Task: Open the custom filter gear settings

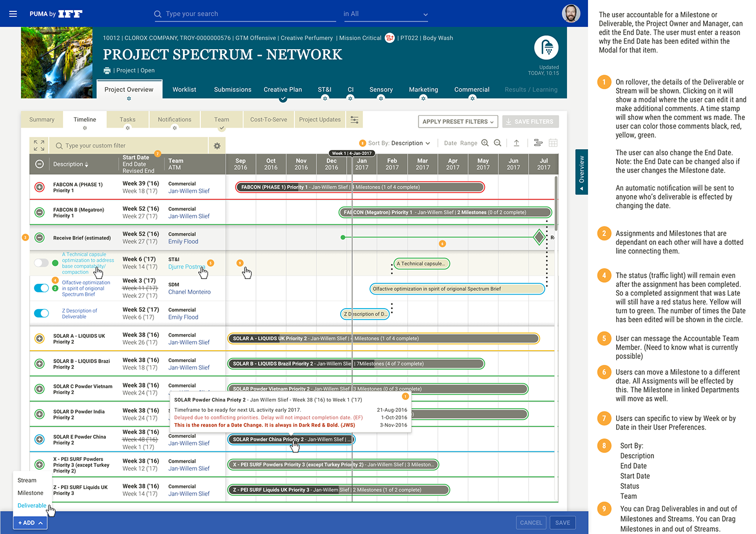Action: (217, 145)
